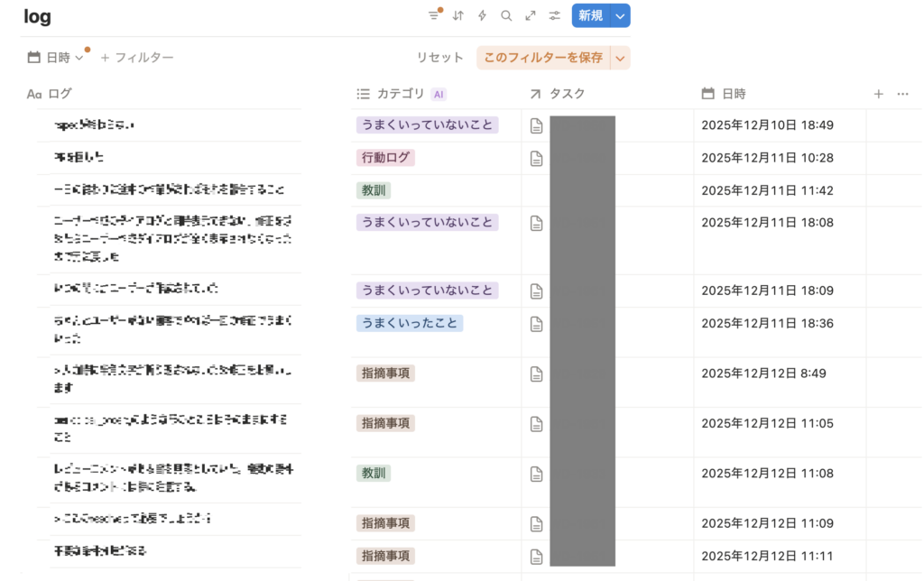Add a filter with + フィルター
924x581 pixels.
point(137,58)
